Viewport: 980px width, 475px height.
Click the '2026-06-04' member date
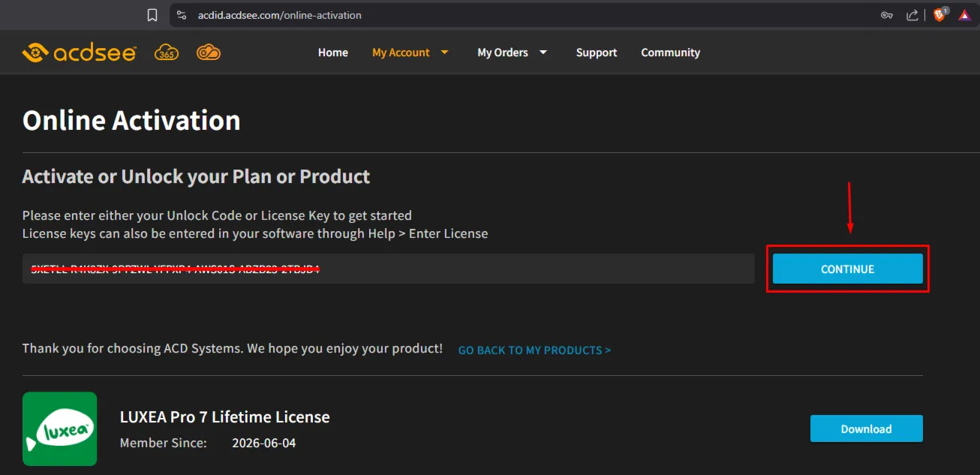pos(264,443)
